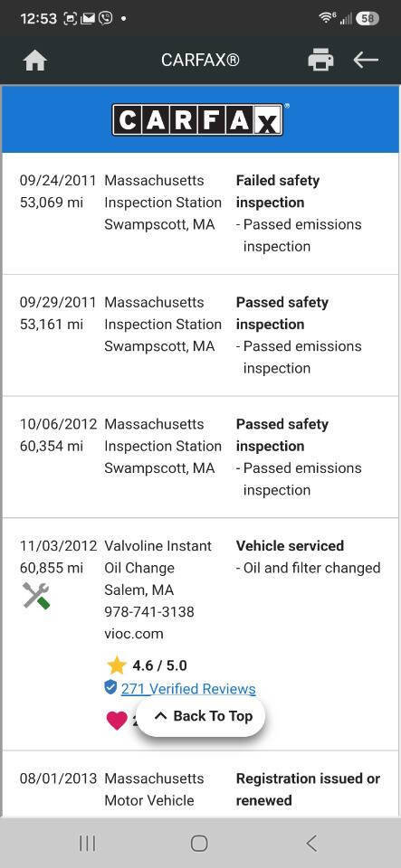
Task: Tap the 978-741-3138 phone number
Action: (149, 612)
